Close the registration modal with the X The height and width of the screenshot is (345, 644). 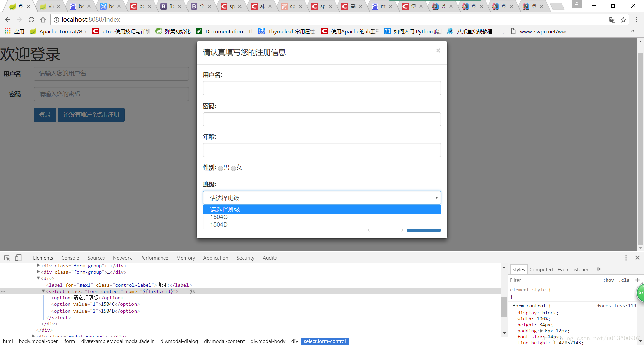click(438, 51)
